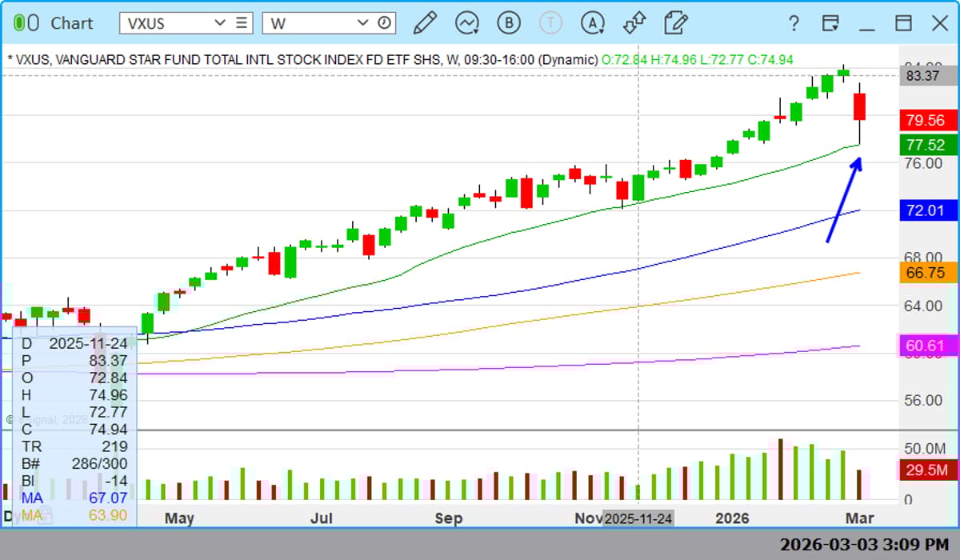Click the green 77.52 price label
This screenshot has height=560, width=960.
click(928, 145)
